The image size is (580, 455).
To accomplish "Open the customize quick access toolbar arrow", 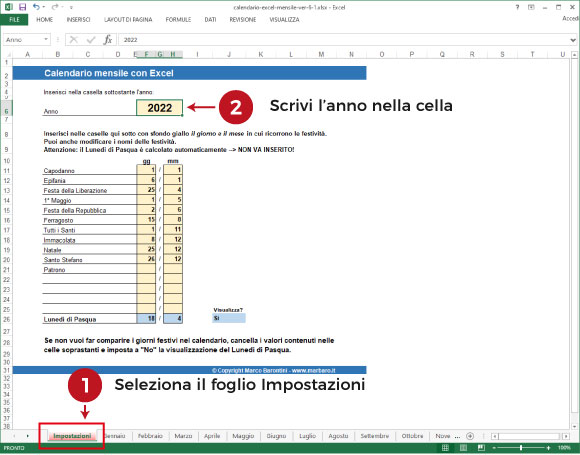I will point(71,7).
